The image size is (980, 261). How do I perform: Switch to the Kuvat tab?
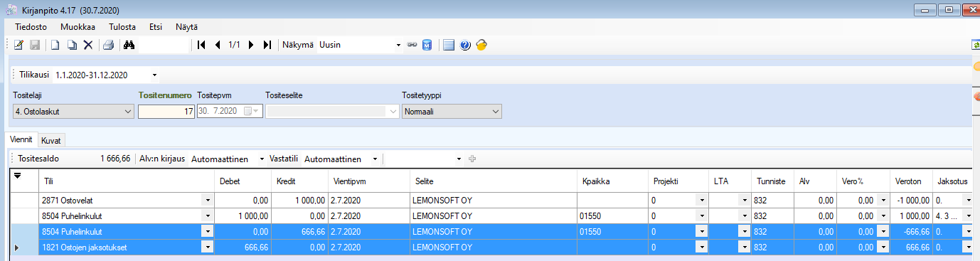point(50,140)
